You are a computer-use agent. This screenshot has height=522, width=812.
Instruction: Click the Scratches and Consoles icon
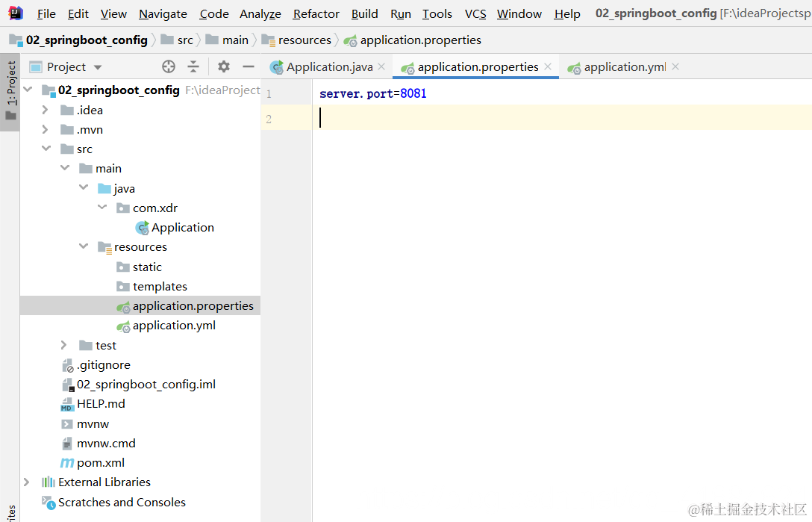point(49,503)
